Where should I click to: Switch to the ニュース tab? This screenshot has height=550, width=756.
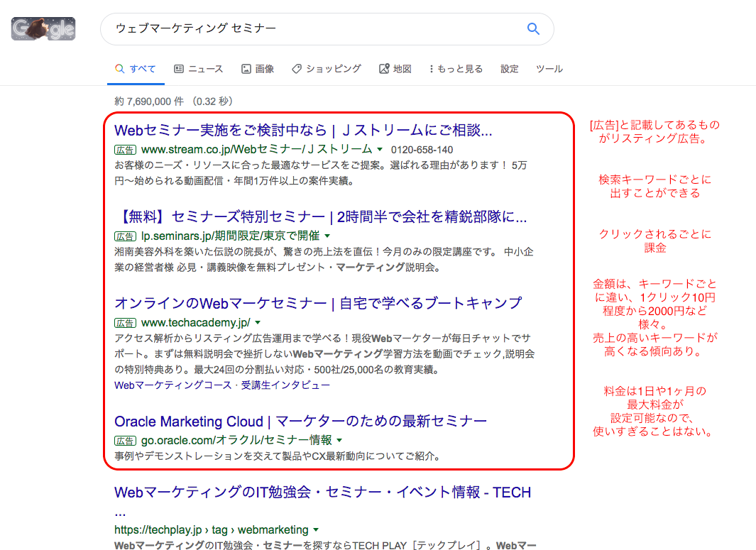pyautogui.click(x=198, y=69)
